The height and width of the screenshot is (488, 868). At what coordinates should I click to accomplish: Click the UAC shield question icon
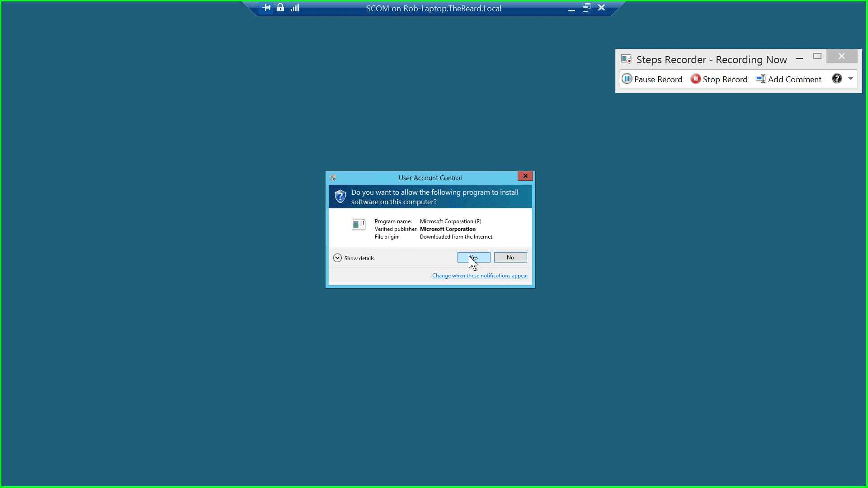[x=340, y=197]
